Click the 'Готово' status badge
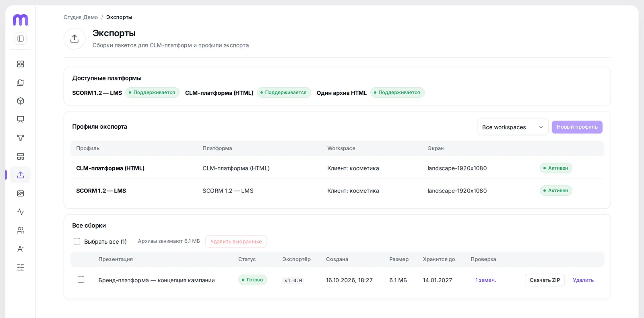 (253, 280)
